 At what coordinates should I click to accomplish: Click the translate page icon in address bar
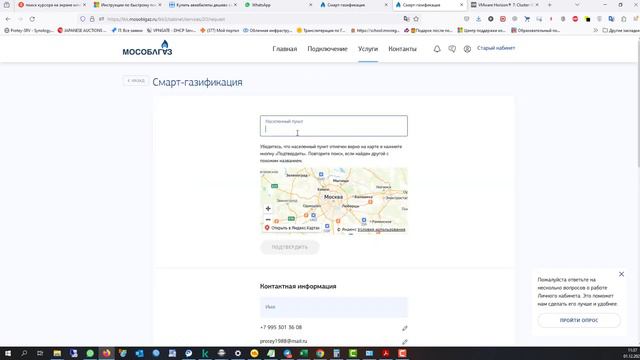tap(406, 19)
